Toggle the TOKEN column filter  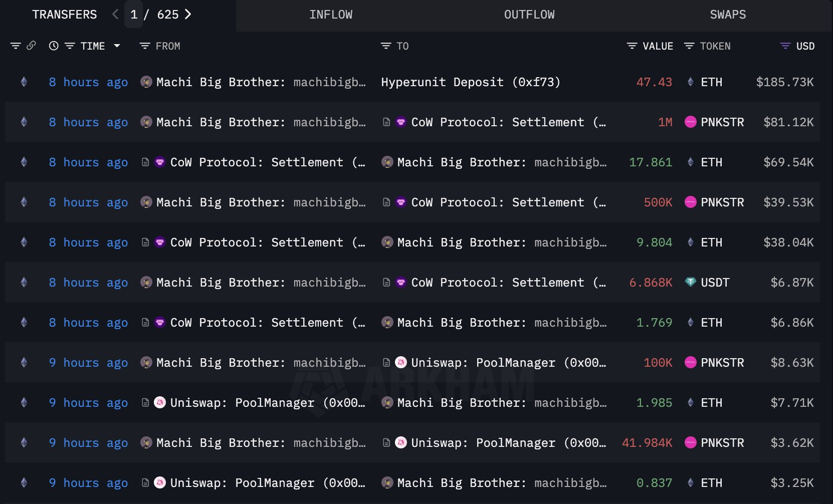click(689, 46)
